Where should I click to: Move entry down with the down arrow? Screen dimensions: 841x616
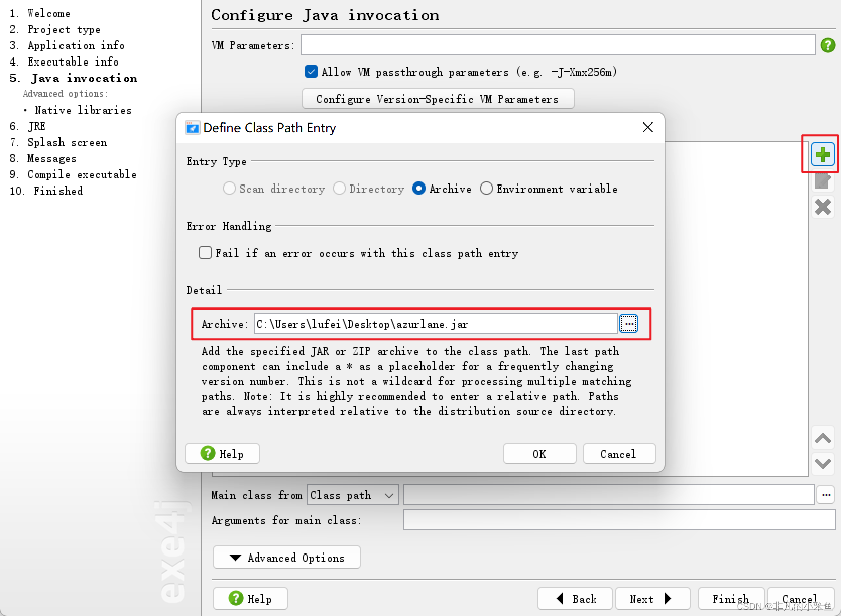coord(822,463)
